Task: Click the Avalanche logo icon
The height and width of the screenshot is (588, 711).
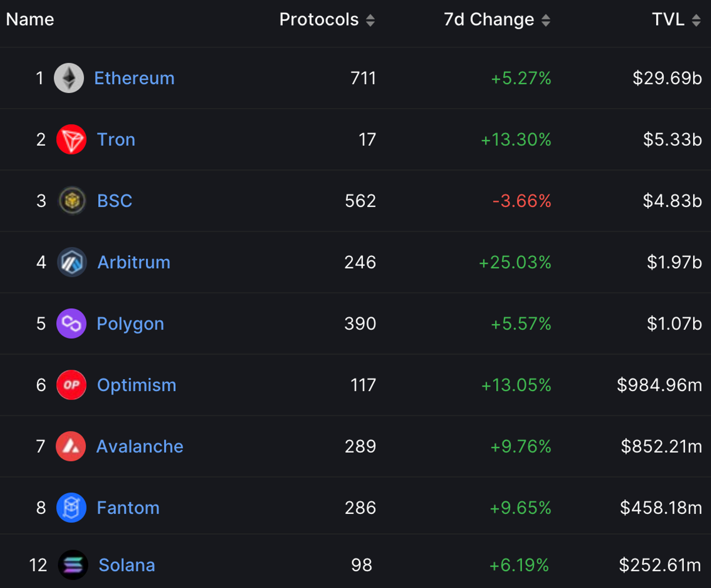Action: [x=71, y=446]
